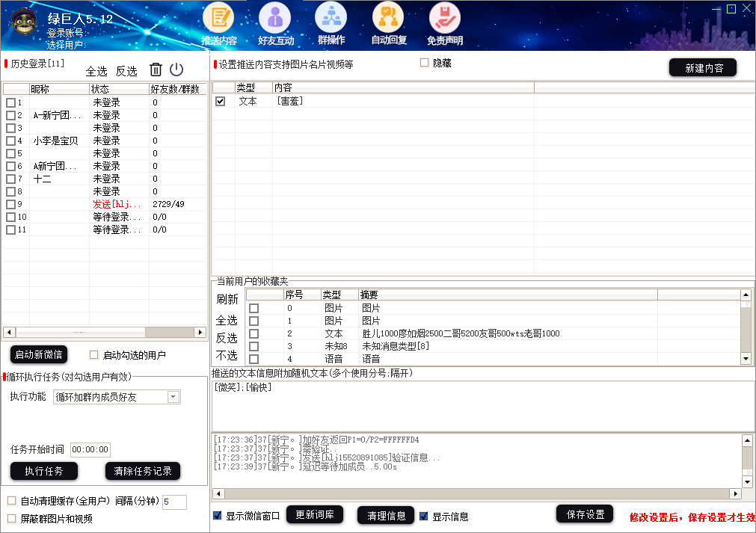Open the 好友互动 section icon
Viewport: 756px width, 533px height.
click(x=275, y=24)
